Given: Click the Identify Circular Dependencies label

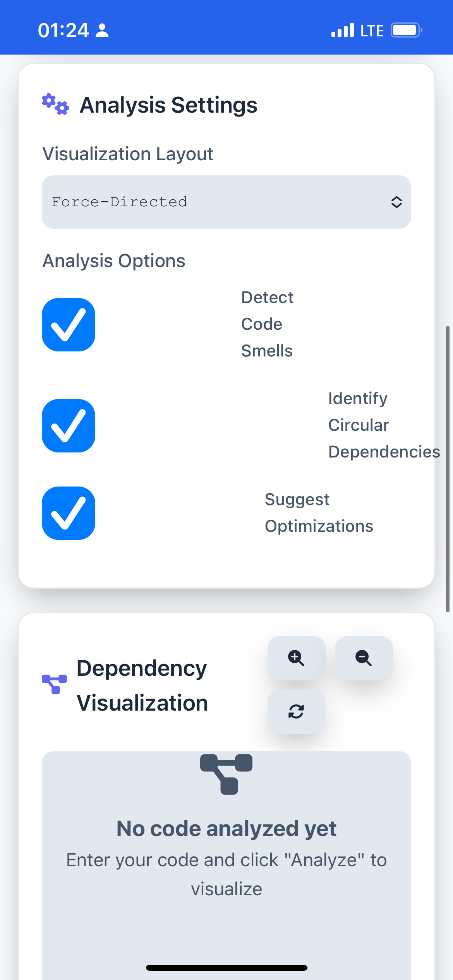Looking at the screenshot, I should (x=384, y=425).
